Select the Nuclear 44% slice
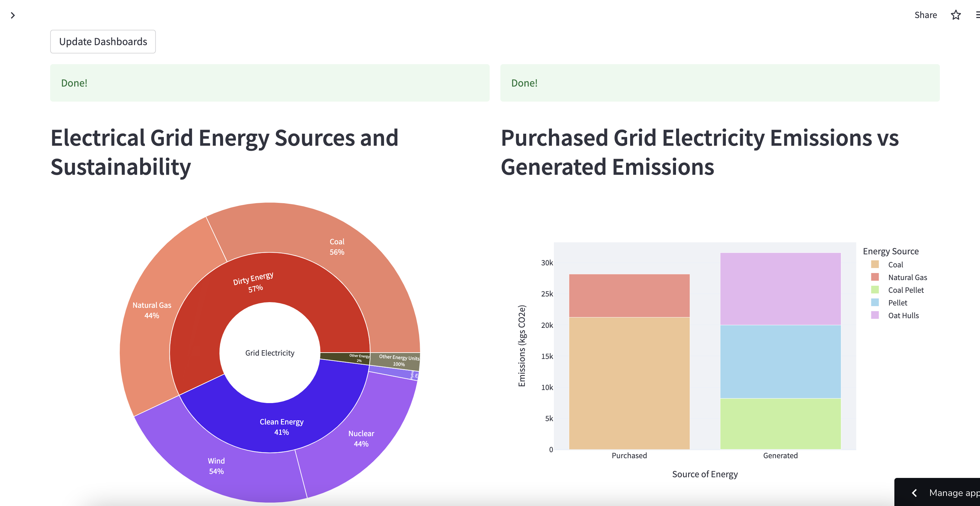The image size is (980, 506). [361, 438]
